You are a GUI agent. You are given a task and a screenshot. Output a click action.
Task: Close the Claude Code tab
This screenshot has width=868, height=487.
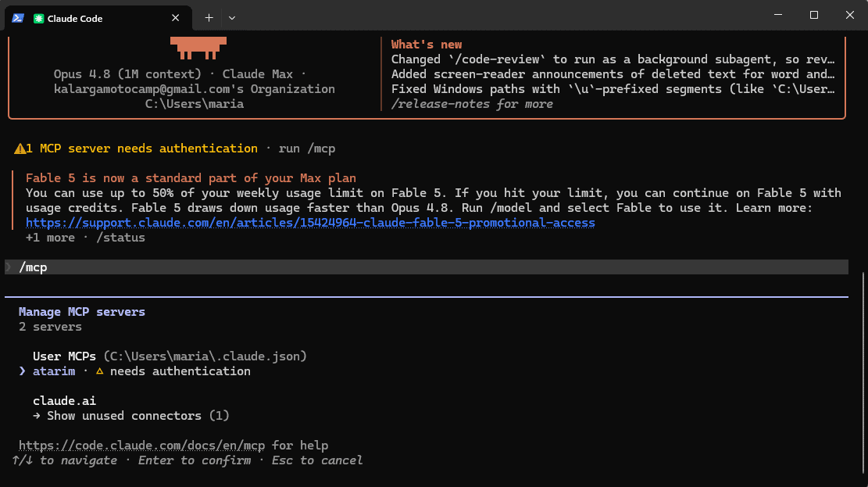(176, 18)
